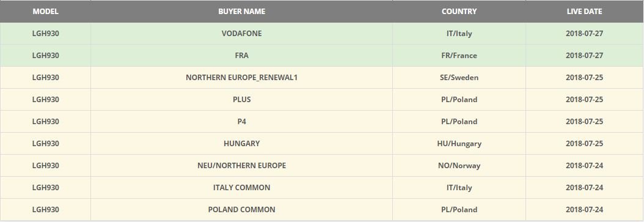The image size is (644, 222).
Task: Click the HU/Hungary country cell
Action: tap(459, 144)
